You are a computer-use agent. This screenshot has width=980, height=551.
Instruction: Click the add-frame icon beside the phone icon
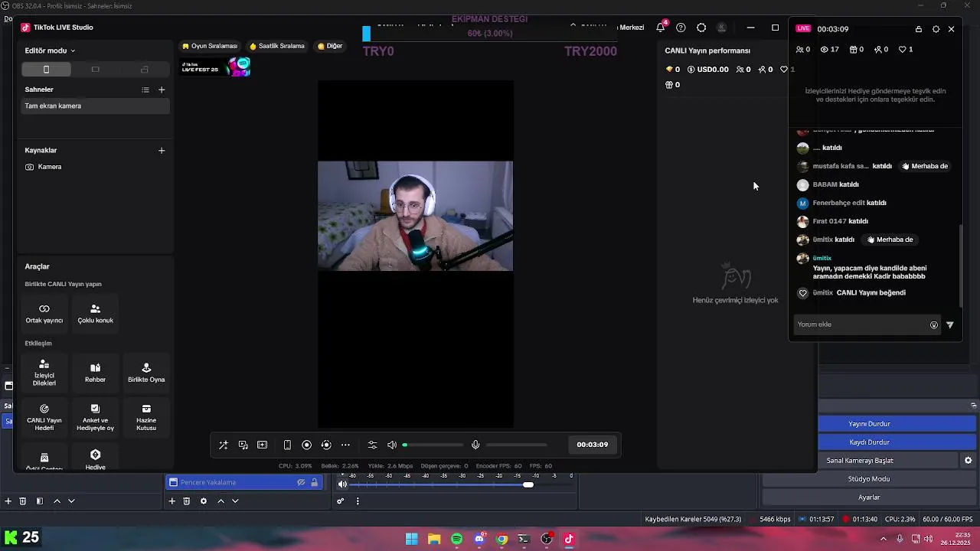(x=262, y=445)
